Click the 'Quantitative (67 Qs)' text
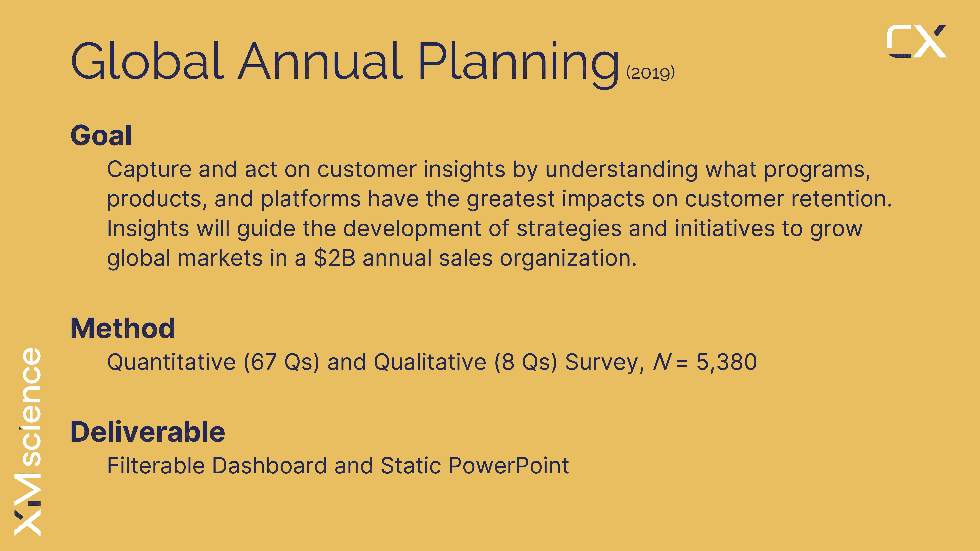980x551 pixels. 213,362
